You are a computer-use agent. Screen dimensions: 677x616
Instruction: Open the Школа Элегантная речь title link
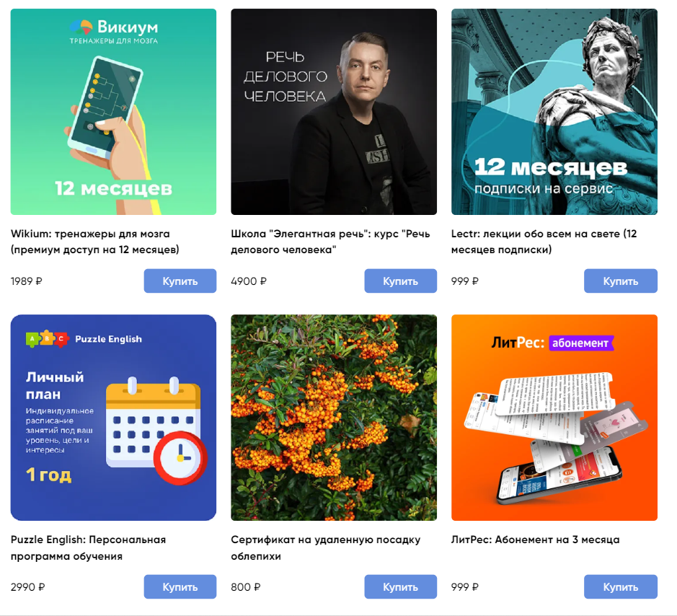(x=330, y=242)
